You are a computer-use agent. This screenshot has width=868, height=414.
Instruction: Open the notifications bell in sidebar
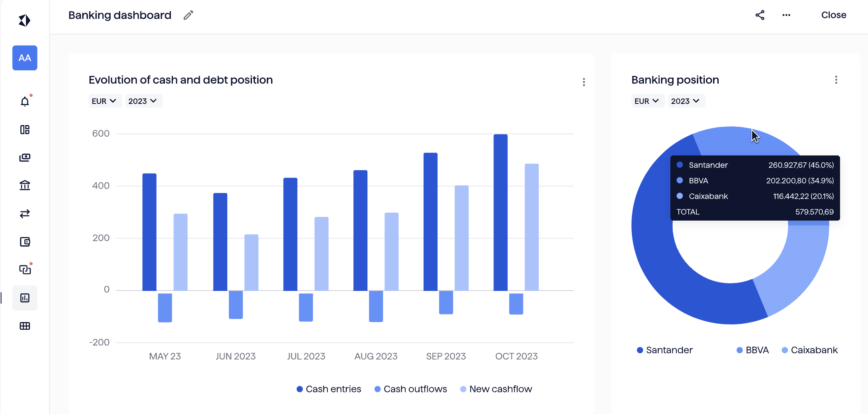(x=25, y=101)
